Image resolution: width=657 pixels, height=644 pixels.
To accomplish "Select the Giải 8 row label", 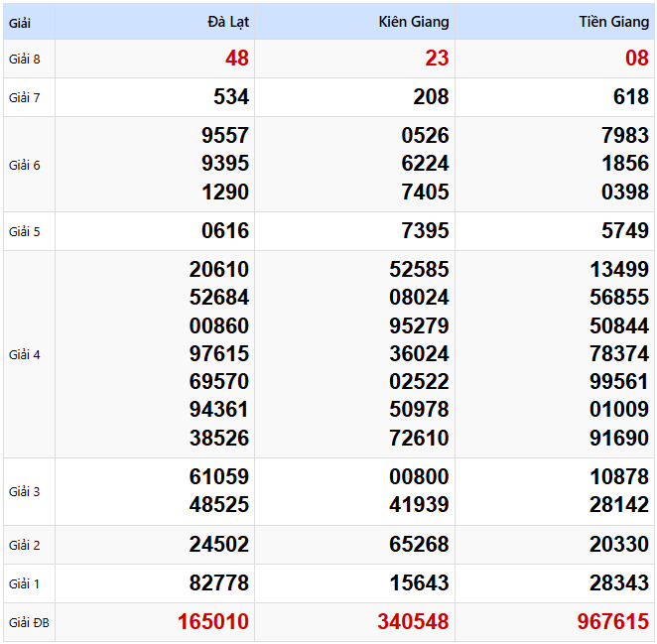I will pos(25,59).
